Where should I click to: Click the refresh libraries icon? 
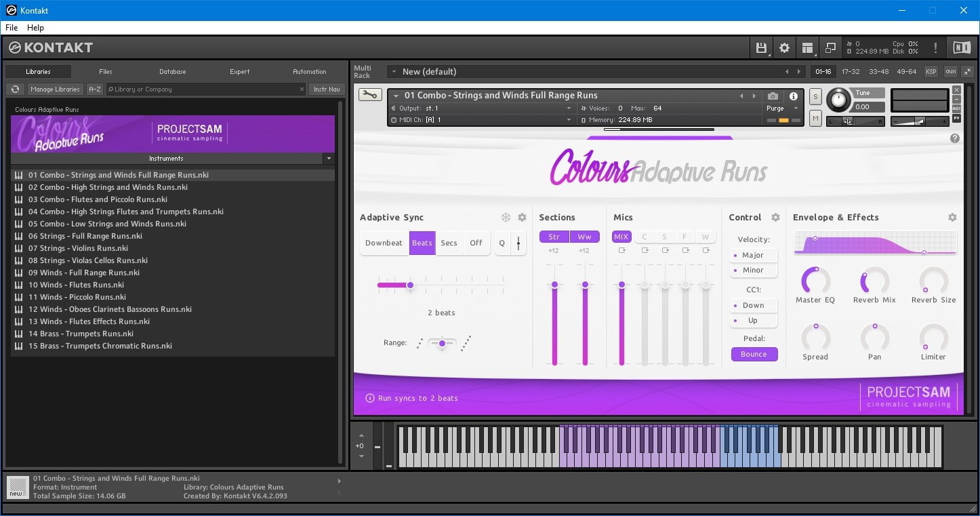tap(15, 89)
